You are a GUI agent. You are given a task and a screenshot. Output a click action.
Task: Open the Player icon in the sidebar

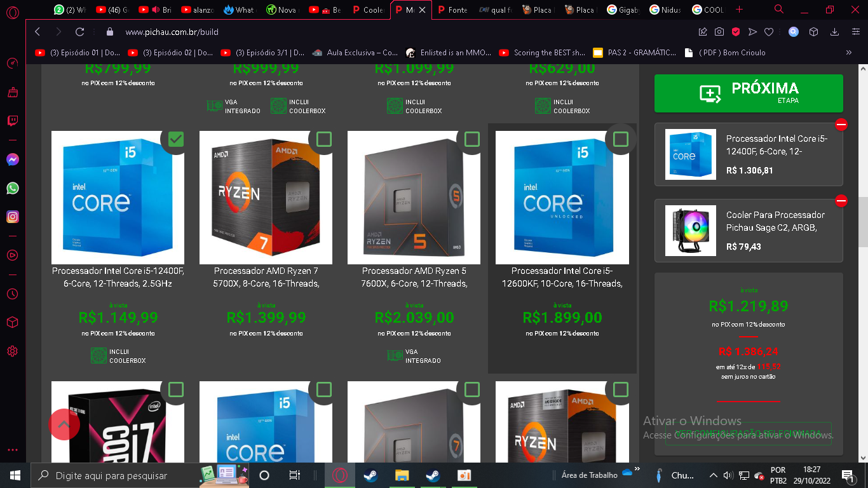(13, 255)
